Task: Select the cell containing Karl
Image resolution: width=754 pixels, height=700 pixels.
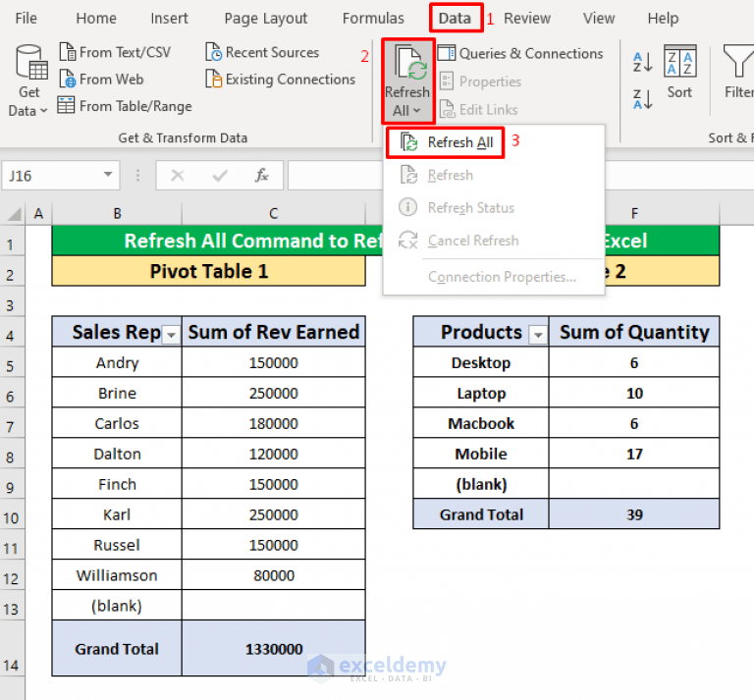Action: coord(117,514)
